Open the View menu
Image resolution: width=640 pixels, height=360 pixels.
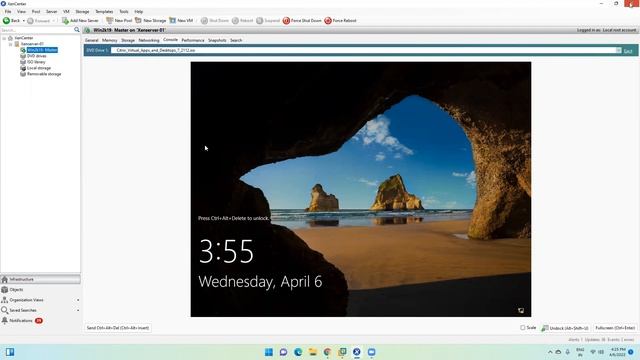point(21,11)
